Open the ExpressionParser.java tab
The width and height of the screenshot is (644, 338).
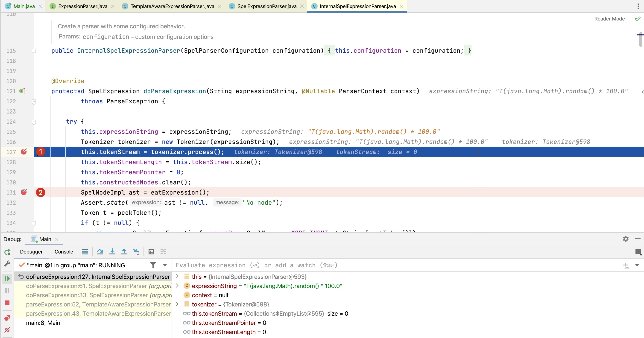[82, 6]
